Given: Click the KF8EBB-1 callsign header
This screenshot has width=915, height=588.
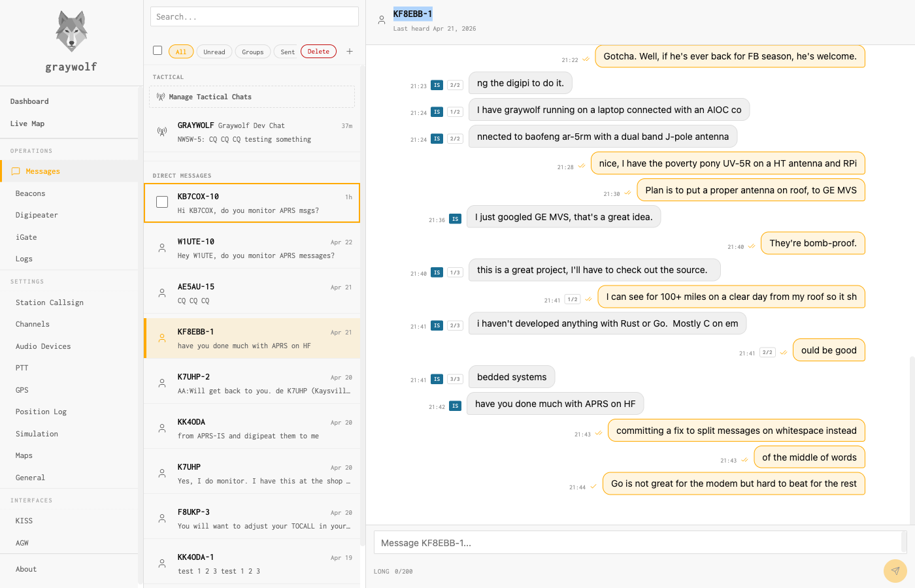Looking at the screenshot, I should tap(412, 14).
